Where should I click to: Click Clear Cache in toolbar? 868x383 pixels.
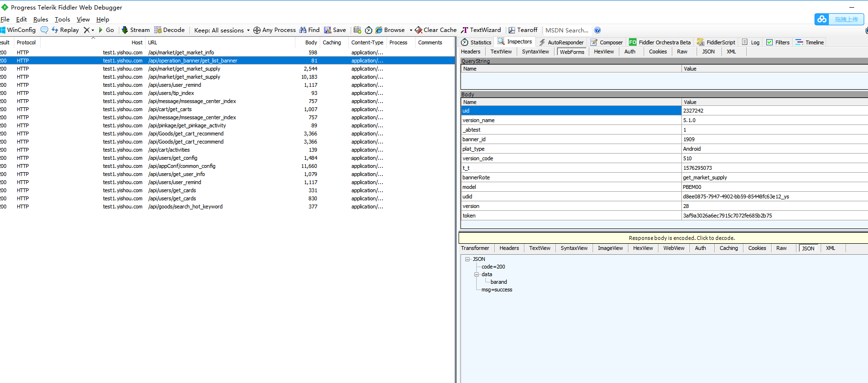coord(436,30)
